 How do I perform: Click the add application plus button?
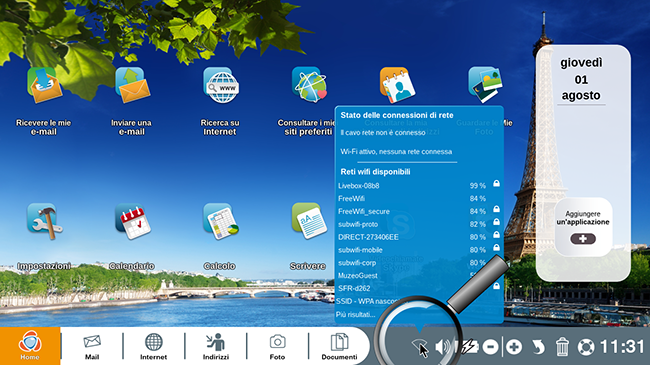(583, 239)
